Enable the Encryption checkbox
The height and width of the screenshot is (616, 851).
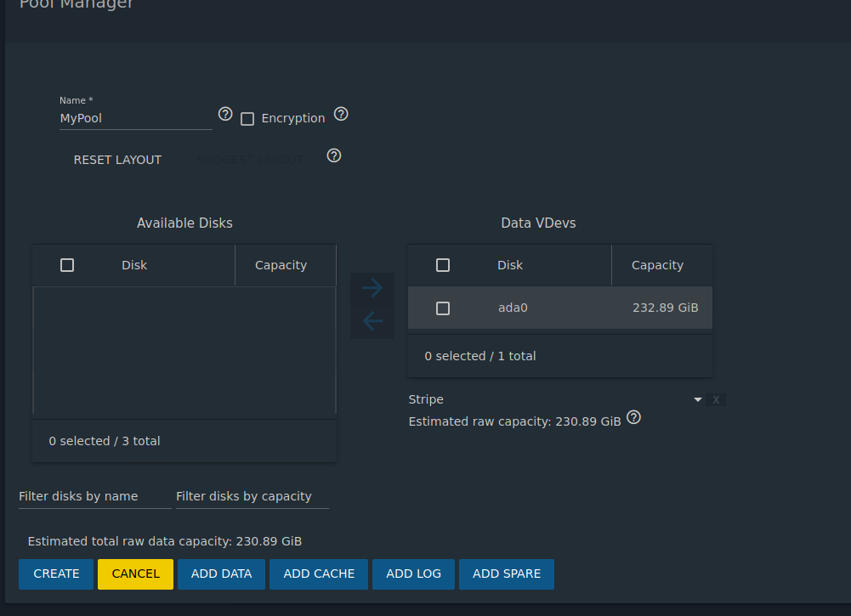(247, 119)
